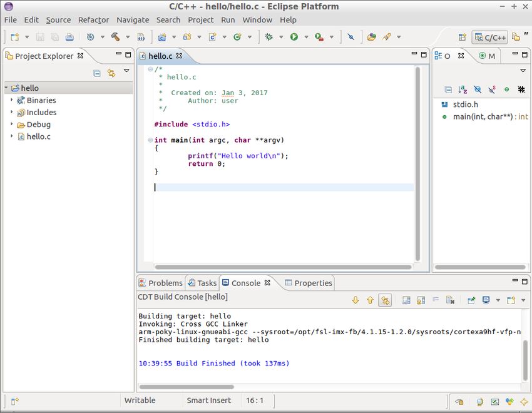This screenshot has height=413, width=532.
Task: Click the editor horizontal scrollbar
Action: click(x=284, y=267)
